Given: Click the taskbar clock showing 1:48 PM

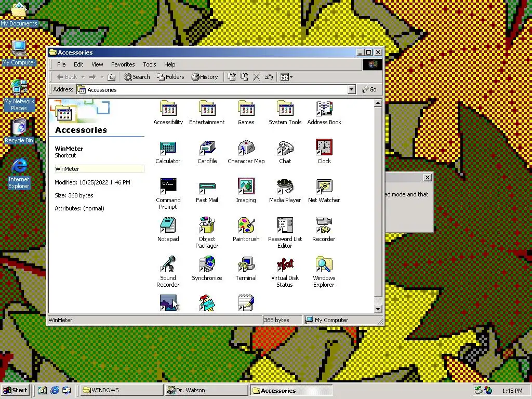Looking at the screenshot, I should point(512,391).
